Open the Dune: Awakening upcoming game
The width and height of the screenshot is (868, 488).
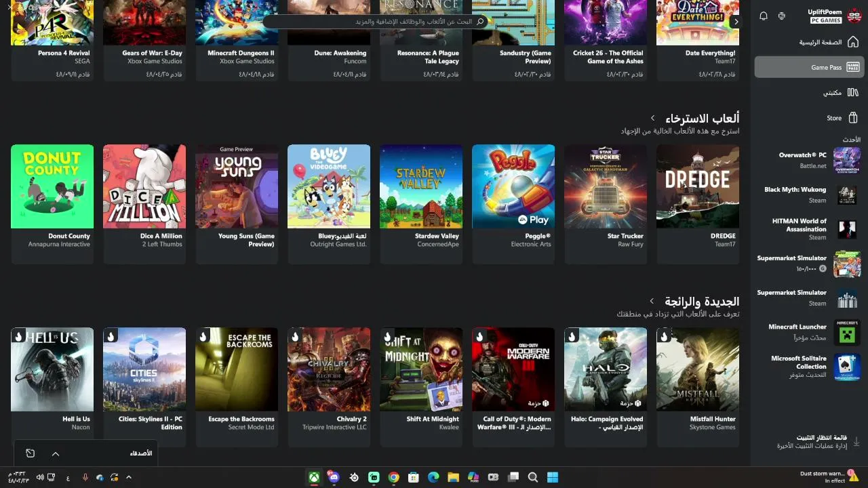click(329, 40)
